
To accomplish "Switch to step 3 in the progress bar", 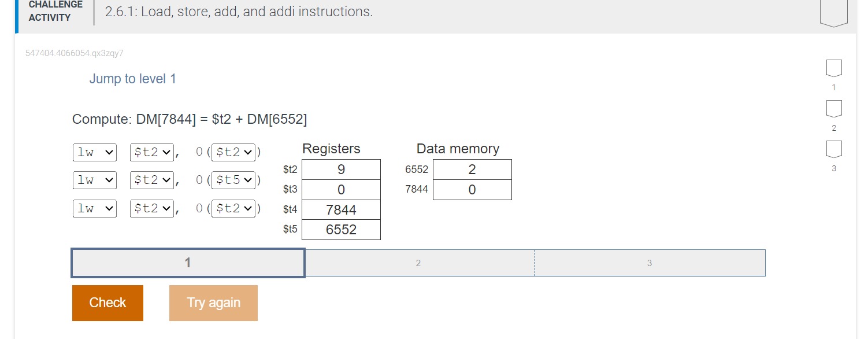I will pos(650,263).
